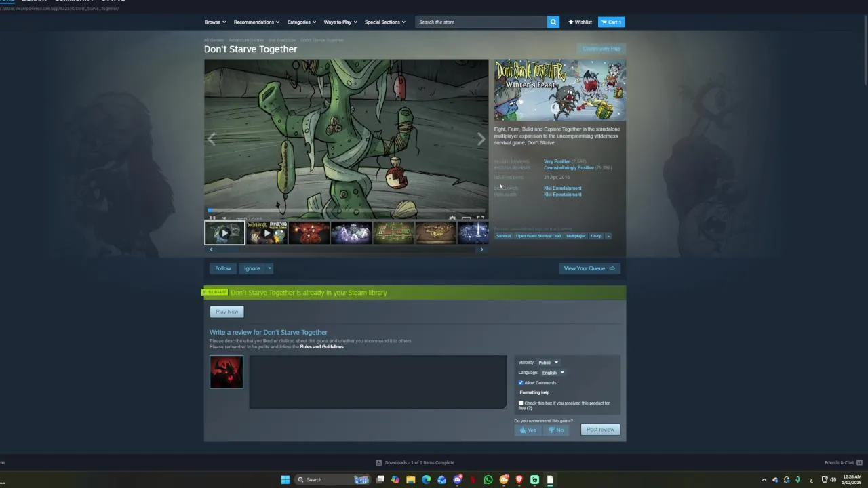Expand the Browse menu
868x488 pixels.
coord(216,22)
